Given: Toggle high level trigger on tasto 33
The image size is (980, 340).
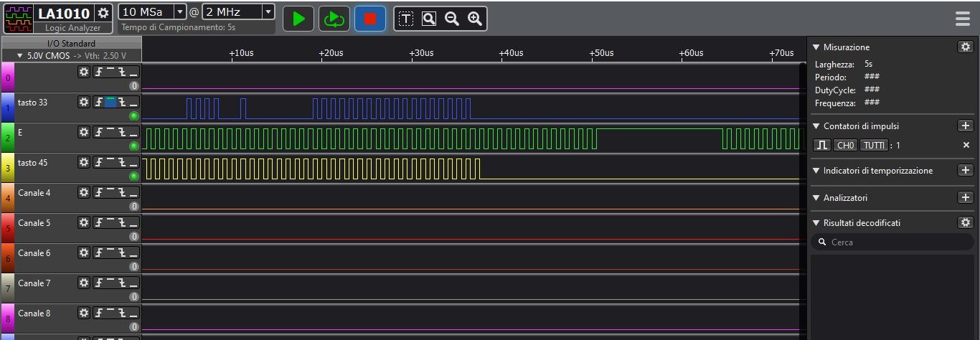Looking at the screenshot, I should click(110, 103).
